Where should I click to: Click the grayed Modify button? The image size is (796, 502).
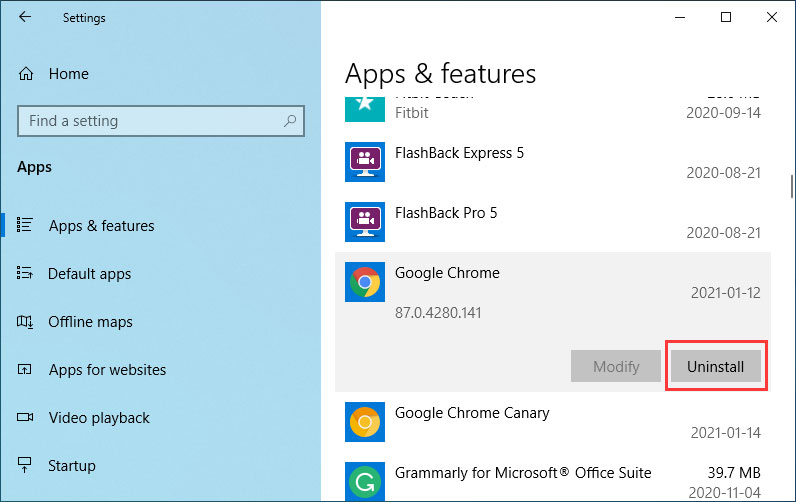pos(616,366)
